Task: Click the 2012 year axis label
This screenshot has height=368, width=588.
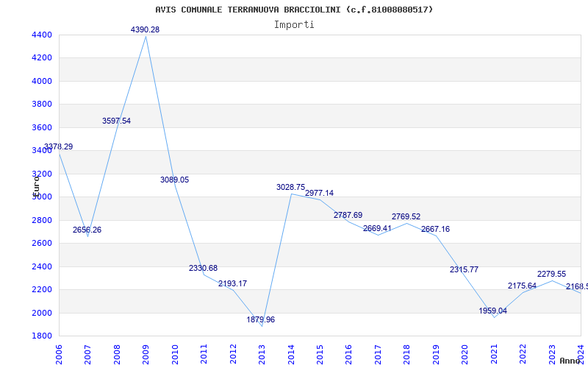Action: click(233, 354)
